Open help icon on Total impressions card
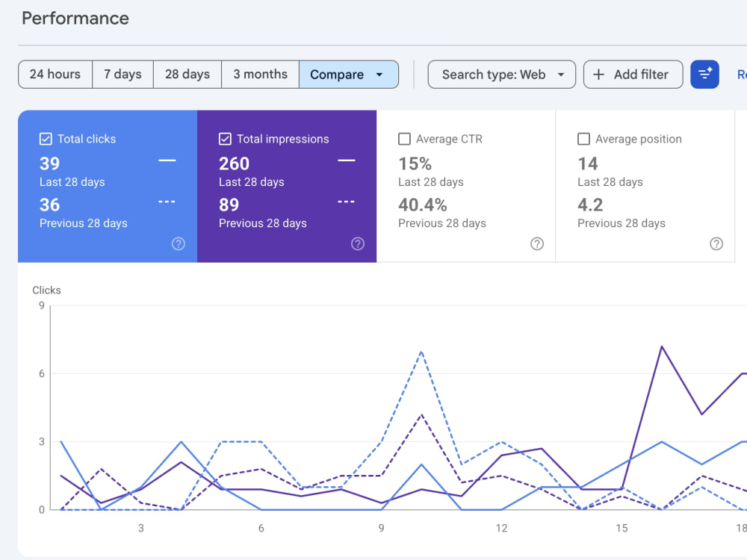Viewport: 747px width, 560px height. tap(358, 244)
